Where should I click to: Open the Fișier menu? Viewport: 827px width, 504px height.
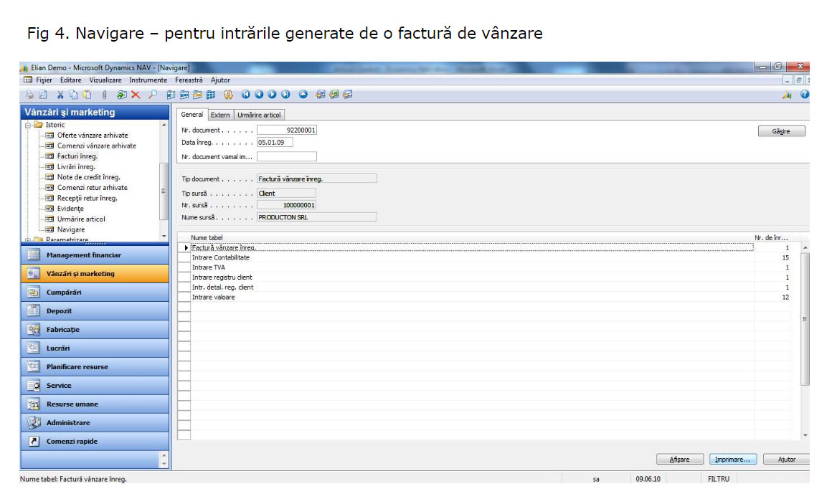[x=44, y=80]
